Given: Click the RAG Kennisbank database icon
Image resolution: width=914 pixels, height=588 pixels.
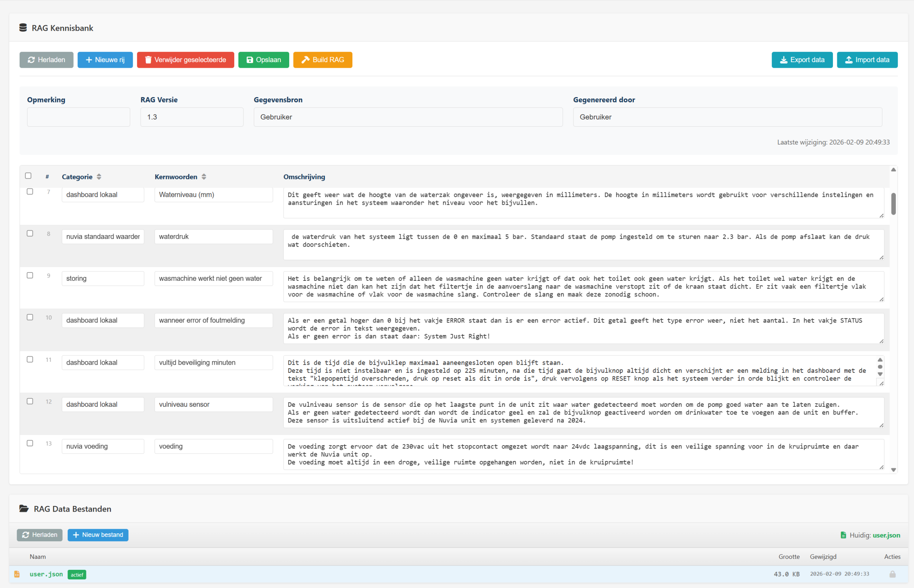Looking at the screenshot, I should click(x=23, y=27).
